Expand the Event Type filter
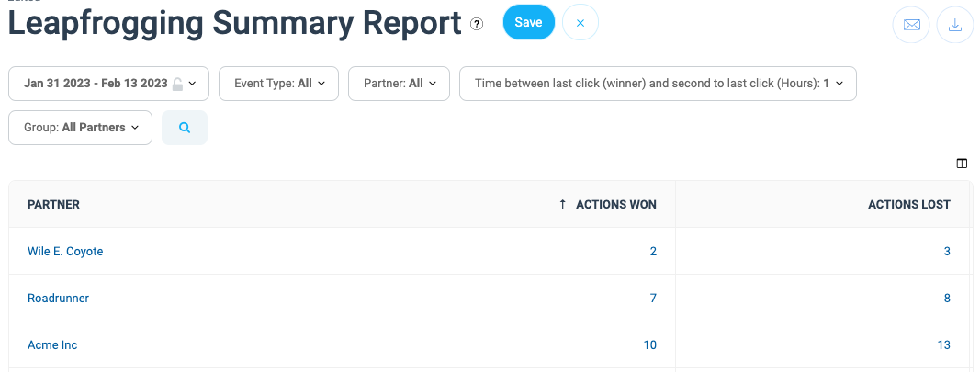The height and width of the screenshot is (372, 980). coord(279,84)
